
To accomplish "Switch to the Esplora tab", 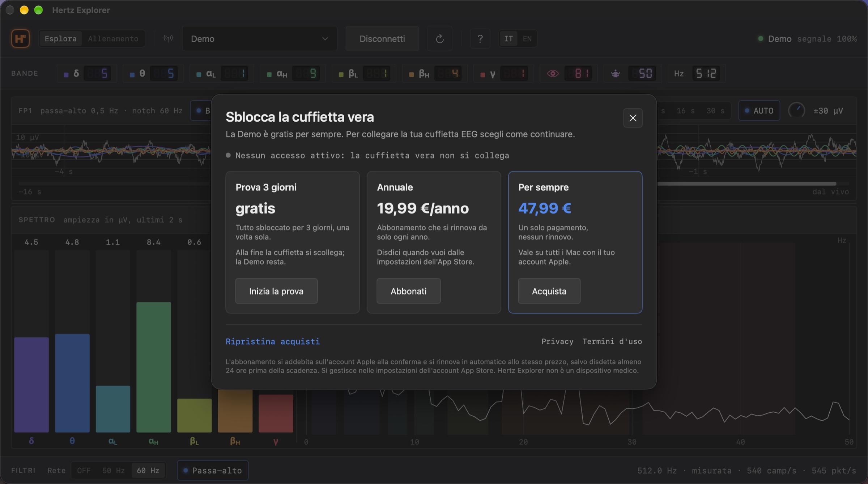I will tap(60, 38).
